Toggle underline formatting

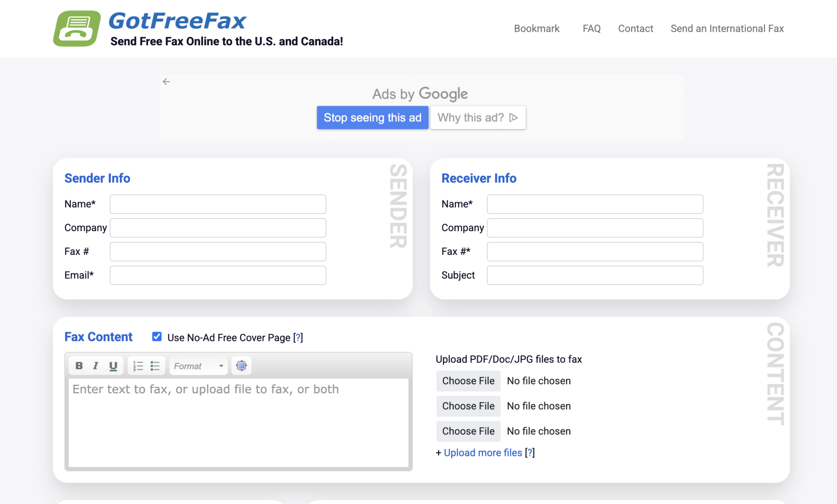(x=113, y=366)
